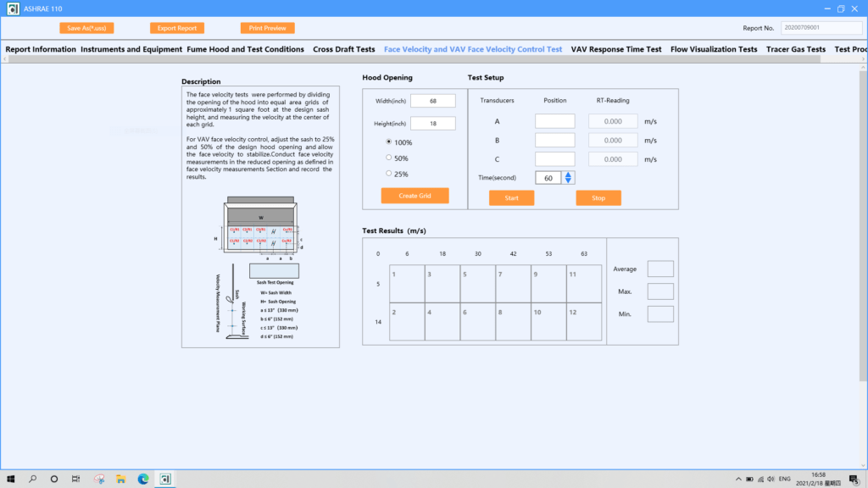The width and height of the screenshot is (868, 488).
Task: Open the Tracer Gas Tests tab
Action: point(795,48)
